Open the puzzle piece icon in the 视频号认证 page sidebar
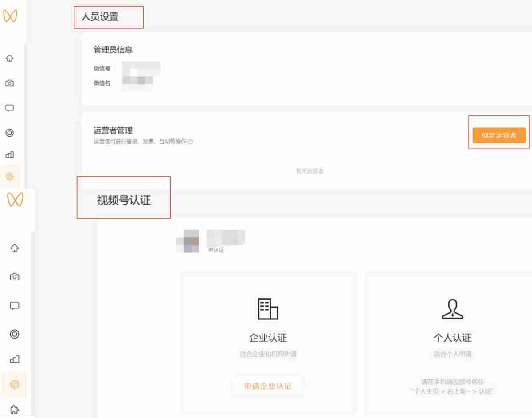Image resolution: width=532 pixels, height=418 pixels. point(15,409)
